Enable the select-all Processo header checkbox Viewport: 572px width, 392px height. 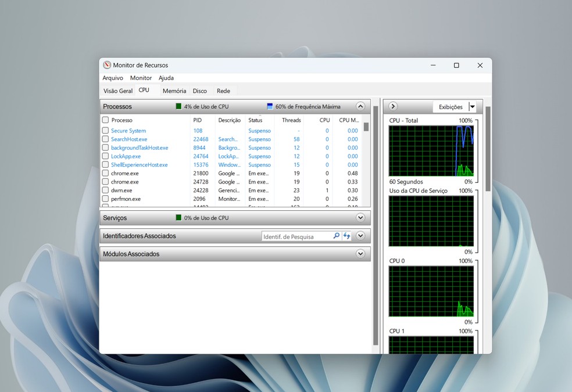pyautogui.click(x=105, y=120)
